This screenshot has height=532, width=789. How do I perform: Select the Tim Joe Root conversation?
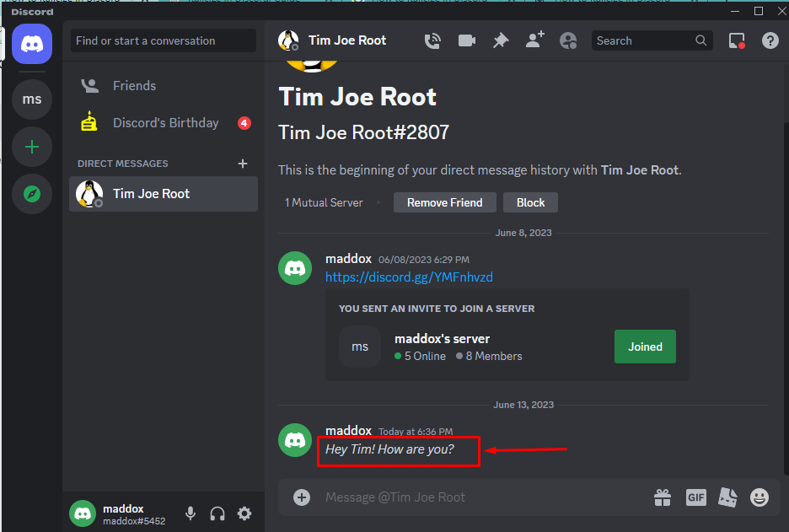[163, 194]
